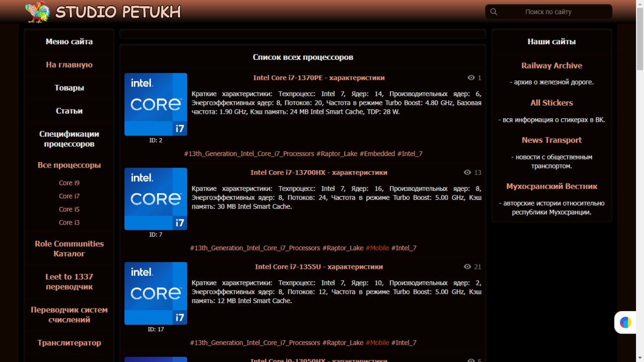The image size is (644, 362).
Task: Go to На главную in the site menu
Action: click(69, 64)
